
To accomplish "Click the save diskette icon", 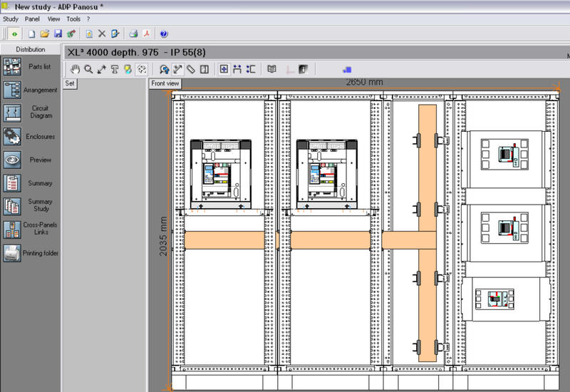I will point(58,33).
